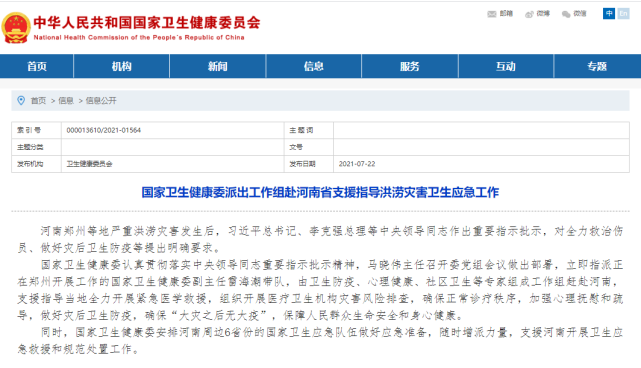Open the 邮箱 mail envelope icon
This screenshot has width=641, height=368.
(x=492, y=14)
